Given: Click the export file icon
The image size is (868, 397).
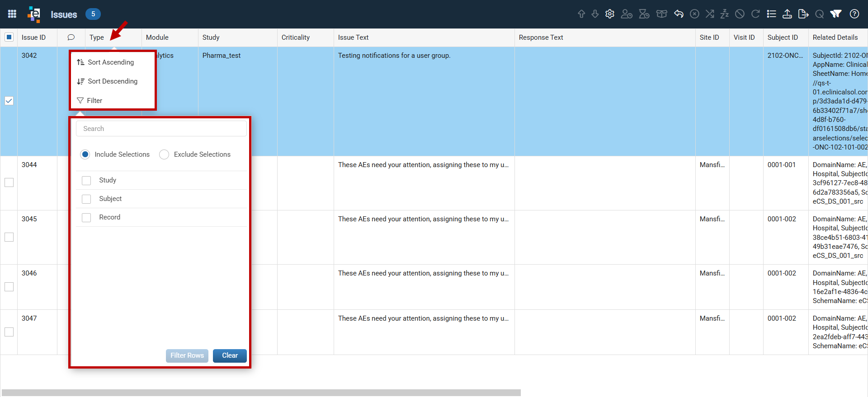Looking at the screenshot, I should point(803,14).
